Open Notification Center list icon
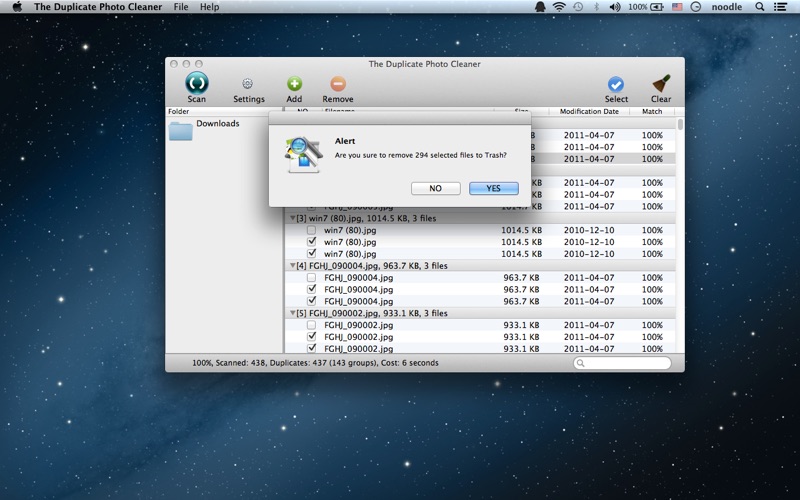Screen dimensions: 800x500 click(x=780, y=7)
